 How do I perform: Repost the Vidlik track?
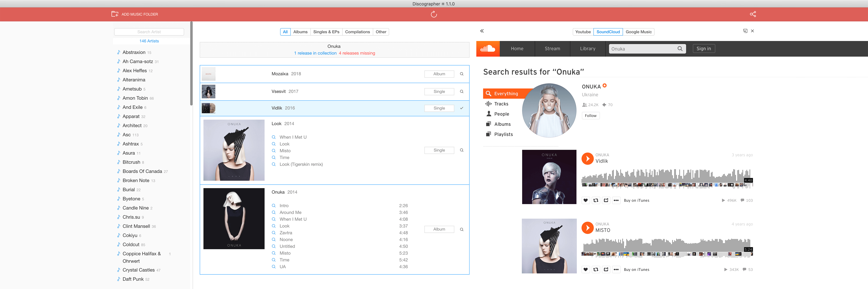[596, 200]
